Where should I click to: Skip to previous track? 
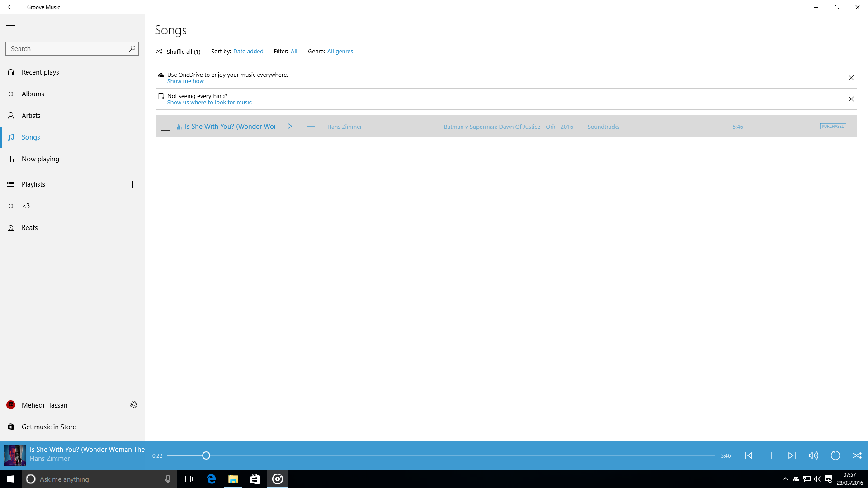click(749, 455)
